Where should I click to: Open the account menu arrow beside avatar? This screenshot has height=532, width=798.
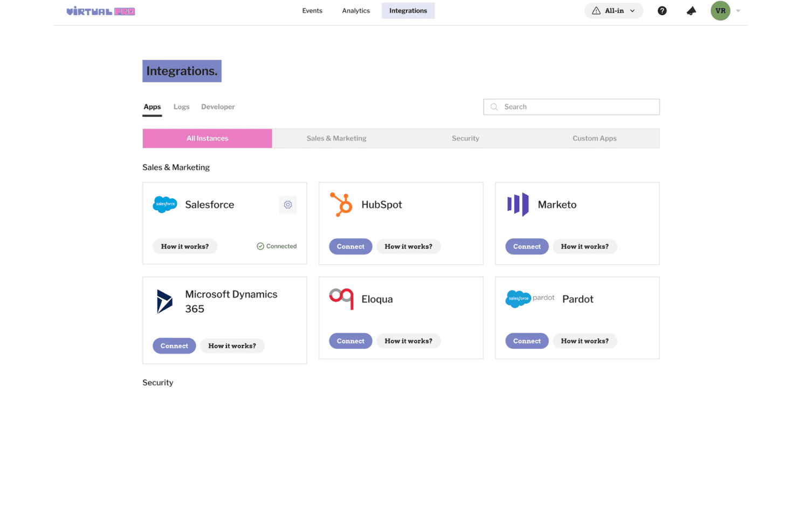tap(738, 11)
